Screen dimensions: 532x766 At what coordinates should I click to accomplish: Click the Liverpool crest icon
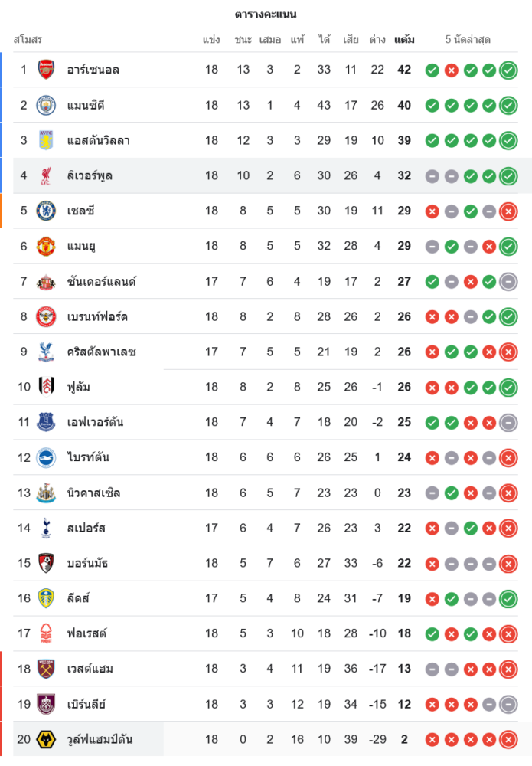(x=46, y=175)
